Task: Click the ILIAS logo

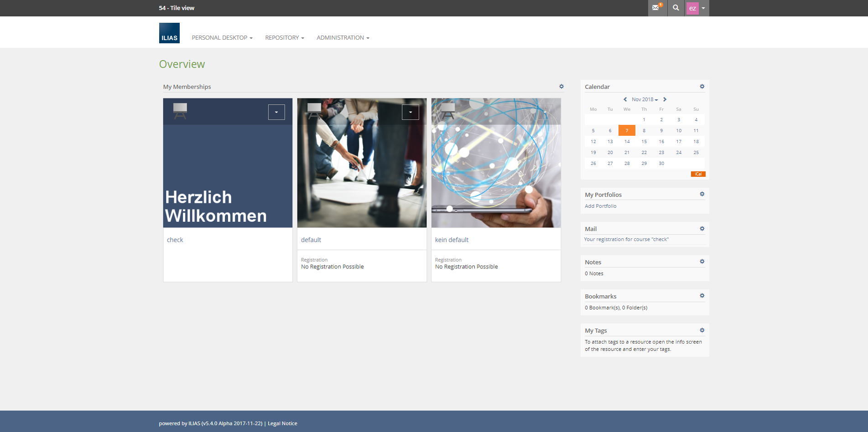Action: tap(169, 33)
